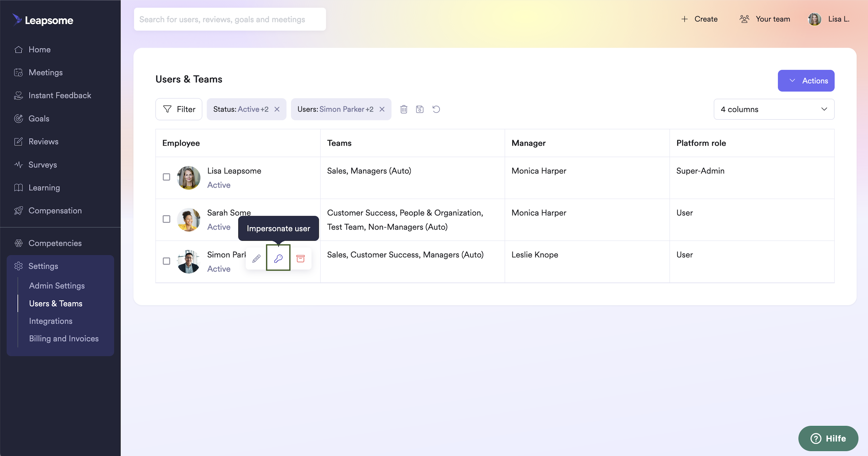This screenshot has height=456, width=868.
Task: Check the Lisa Leapsome row checkbox
Action: pyautogui.click(x=166, y=177)
